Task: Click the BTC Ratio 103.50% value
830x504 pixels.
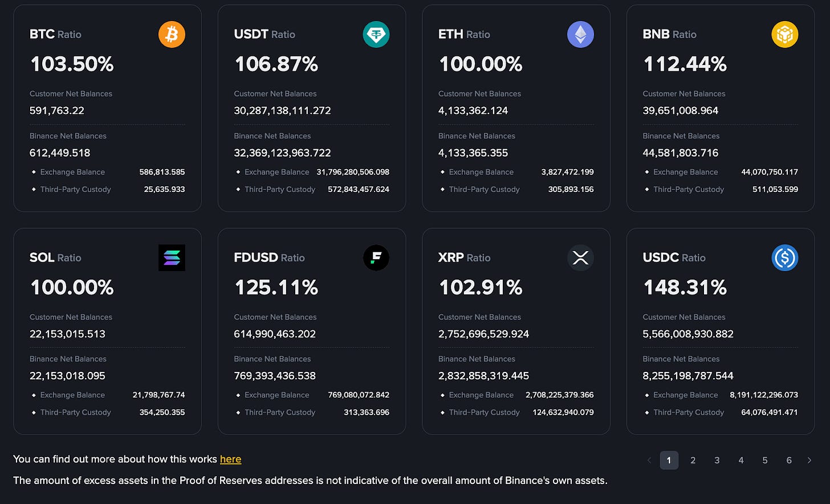Action: 72,64
